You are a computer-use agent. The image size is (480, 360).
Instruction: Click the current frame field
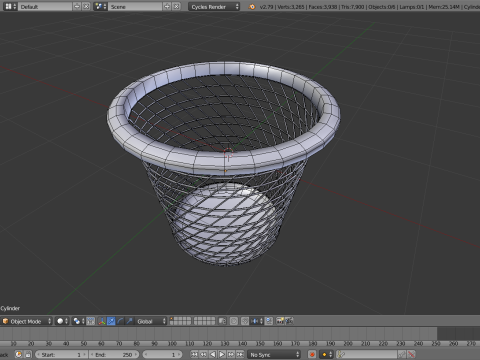point(162,354)
